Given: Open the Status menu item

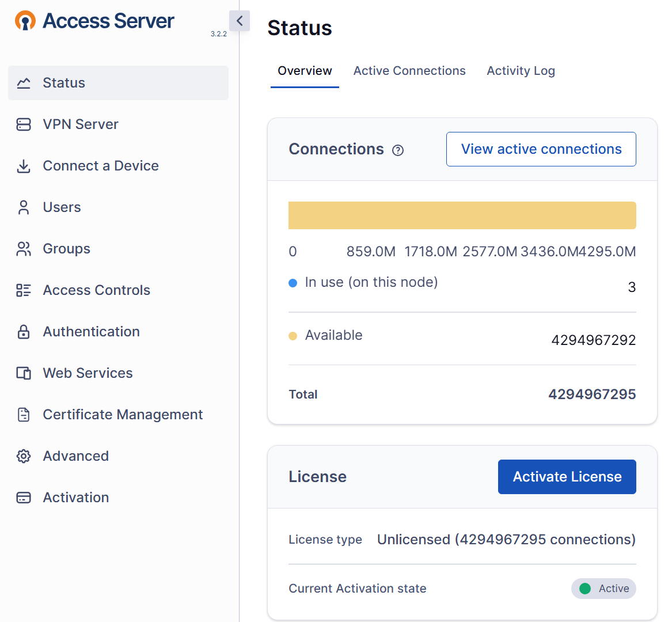Looking at the screenshot, I should (118, 83).
